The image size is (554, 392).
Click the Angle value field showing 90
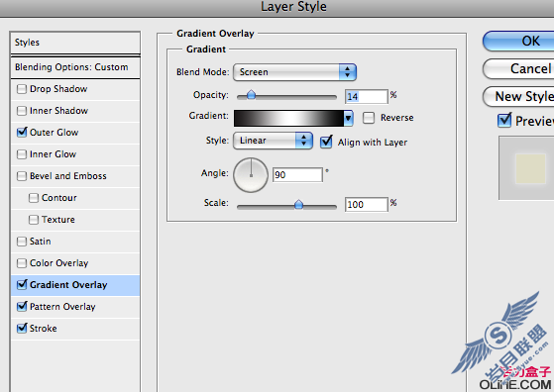(297, 175)
